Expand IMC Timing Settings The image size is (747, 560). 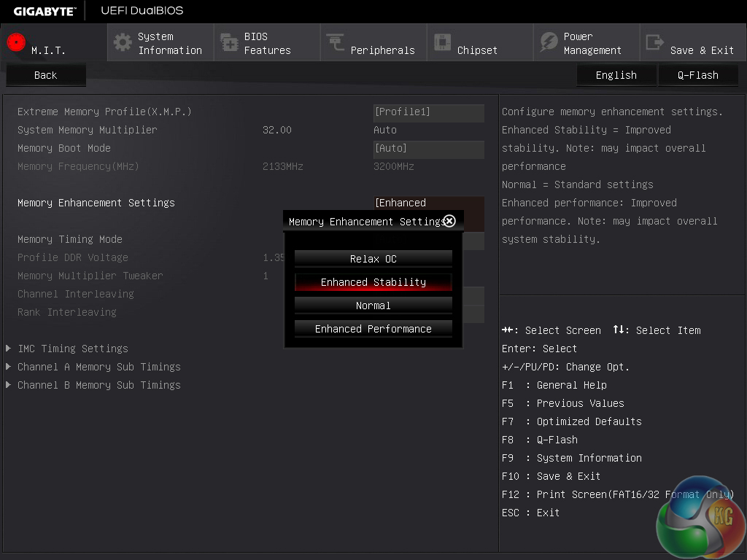(73, 349)
